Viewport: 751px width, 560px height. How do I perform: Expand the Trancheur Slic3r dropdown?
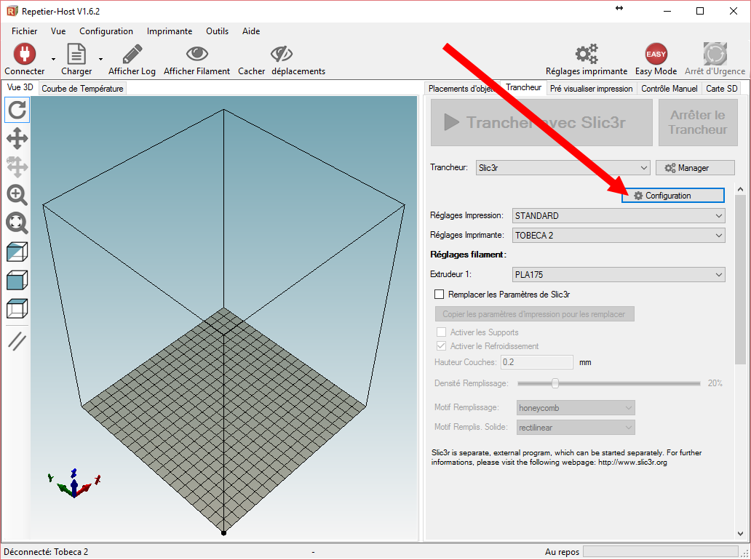[563, 168]
